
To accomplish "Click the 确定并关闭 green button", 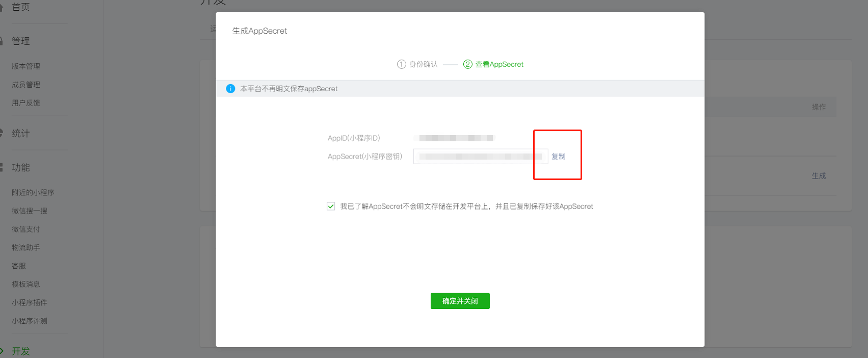I will point(460,301).
